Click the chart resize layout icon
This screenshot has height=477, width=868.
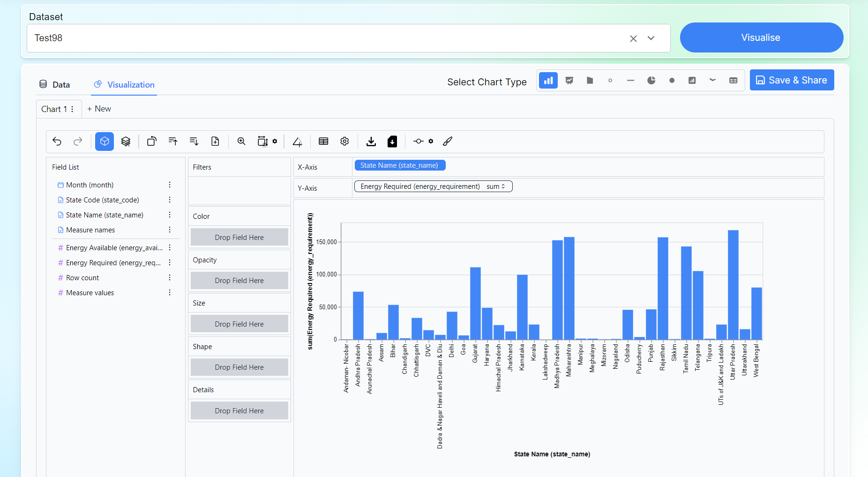point(262,142)
